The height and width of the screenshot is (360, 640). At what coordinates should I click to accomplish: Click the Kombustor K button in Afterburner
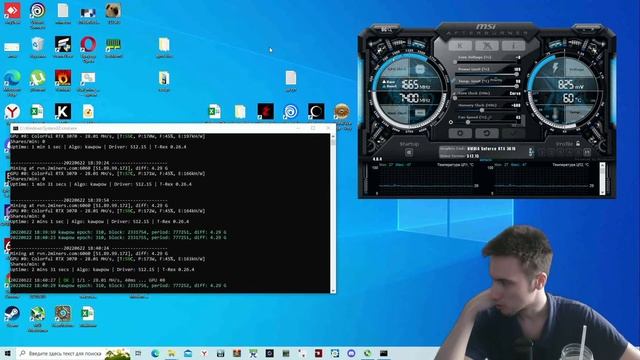[x=460, y=45]
